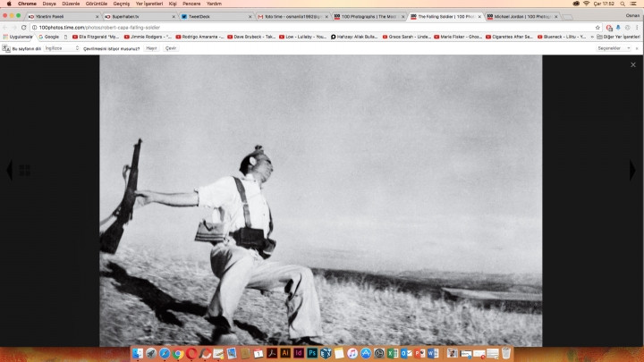Open InDesign from the dock
The height and width of the screenshot is (362, 644).
(299, 354)
